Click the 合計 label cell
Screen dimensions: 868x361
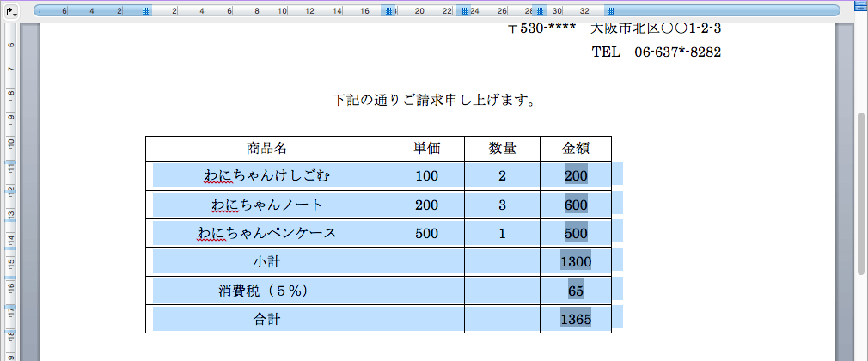tap(266, 320)
